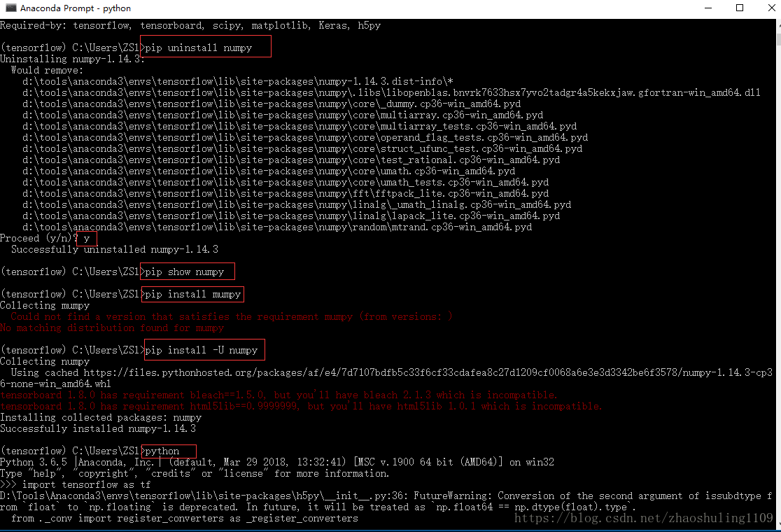Viewport: 781px width, 532px height.
Task: Maximize the Anaconda Prompt window
Action: tap(740, 8)
